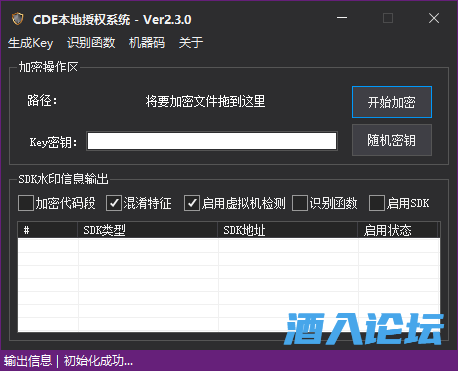Open the 生成Key menu
Screen dimensions: 458x371
(30, 43)
